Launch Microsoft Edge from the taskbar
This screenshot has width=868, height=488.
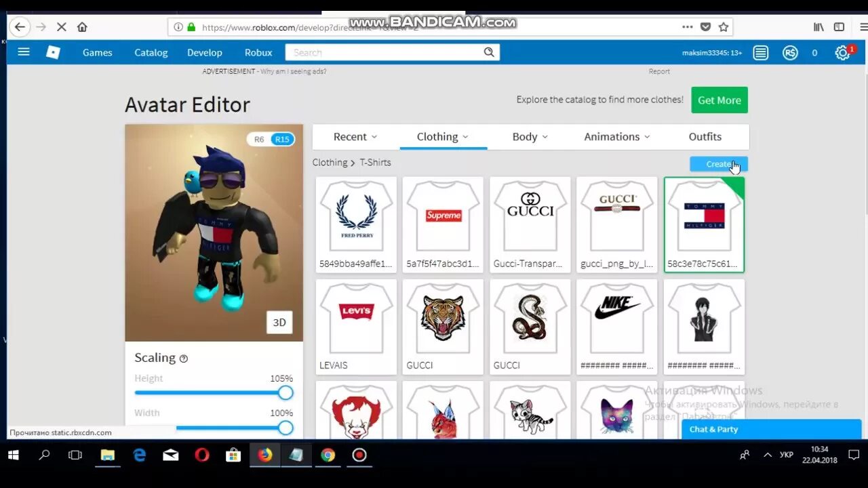pyautogui.click(x=140, y=455)
